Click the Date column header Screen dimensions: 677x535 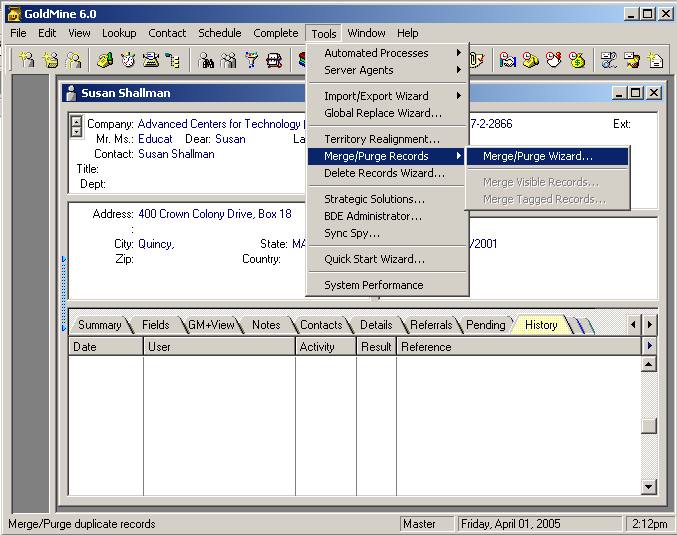106,347
